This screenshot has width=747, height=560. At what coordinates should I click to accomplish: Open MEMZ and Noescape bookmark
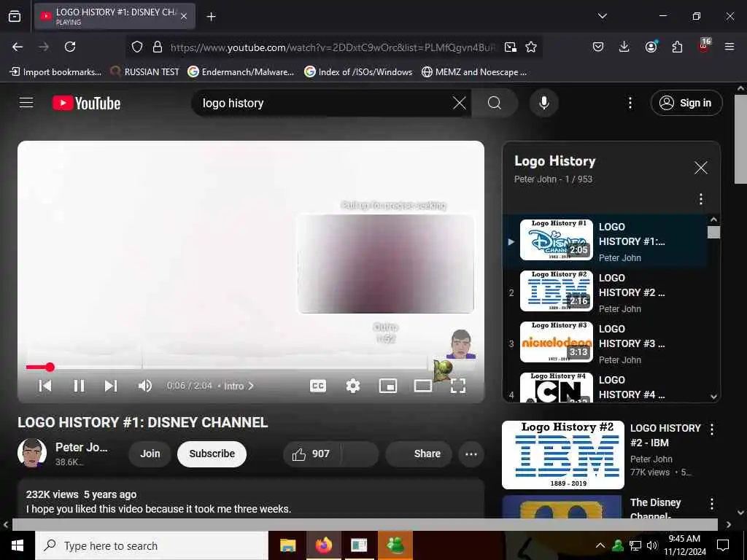(x=474, y=72)
